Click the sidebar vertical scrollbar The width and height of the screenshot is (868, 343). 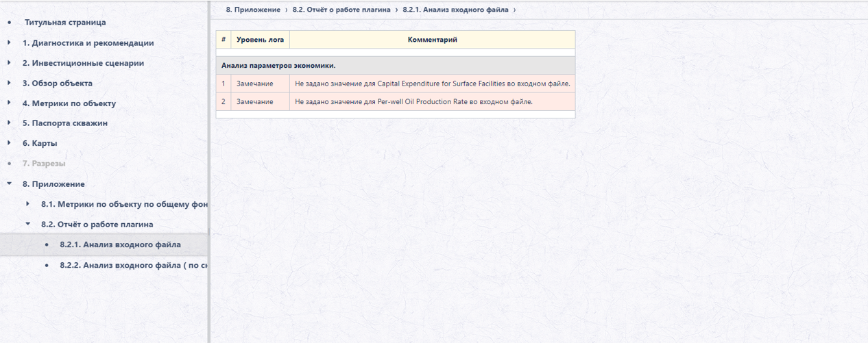208,171
